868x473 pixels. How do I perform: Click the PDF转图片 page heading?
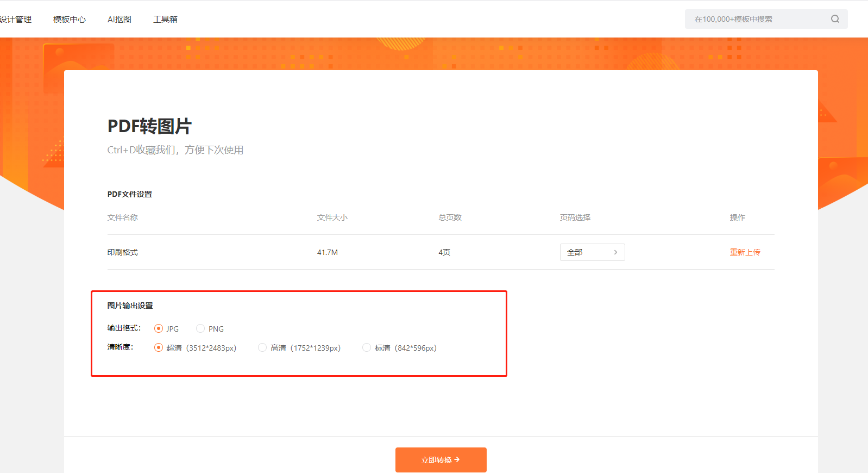pos(149,126)
